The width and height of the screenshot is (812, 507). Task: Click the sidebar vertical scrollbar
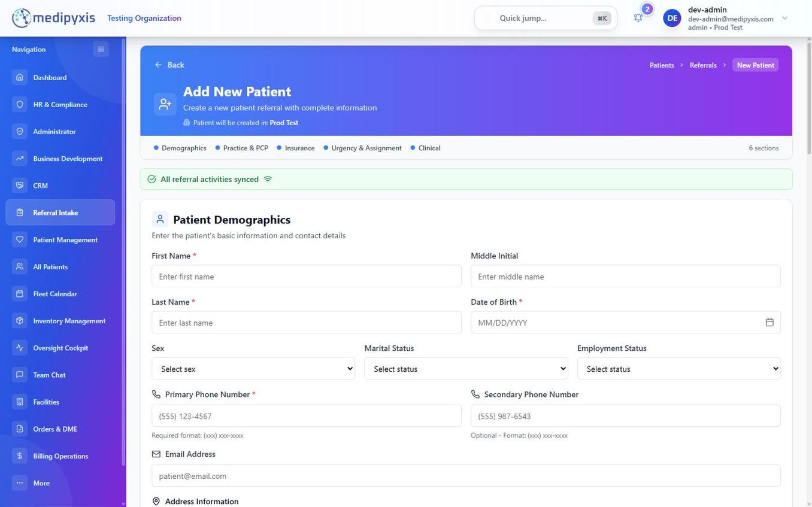[123, 251]
